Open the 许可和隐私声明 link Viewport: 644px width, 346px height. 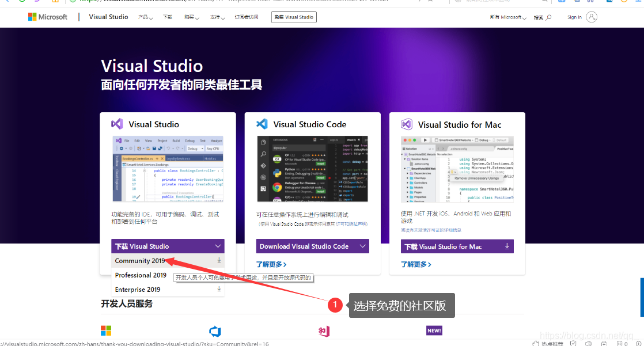point(351,224)
